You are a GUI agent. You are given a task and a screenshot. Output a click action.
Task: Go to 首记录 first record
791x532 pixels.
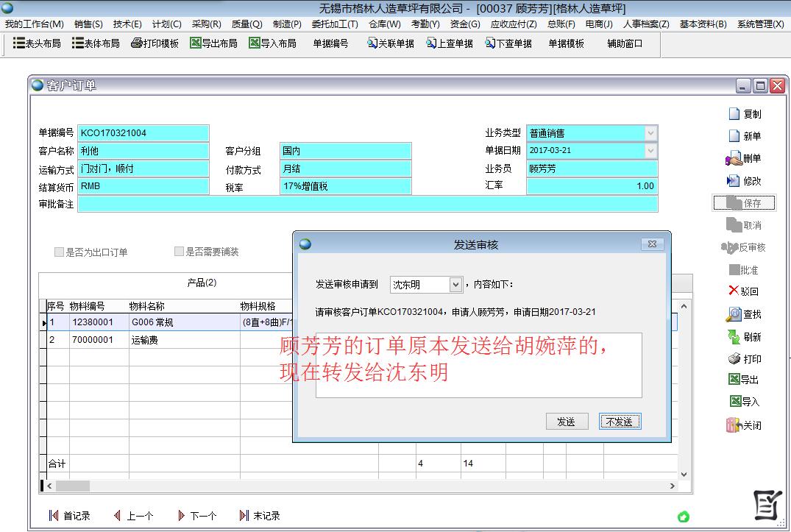(x=54, y=516)
